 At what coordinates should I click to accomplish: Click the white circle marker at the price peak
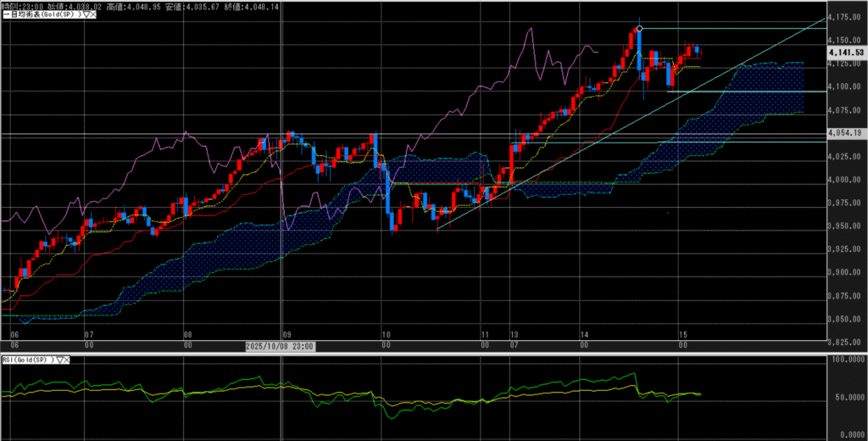[639, 28]
